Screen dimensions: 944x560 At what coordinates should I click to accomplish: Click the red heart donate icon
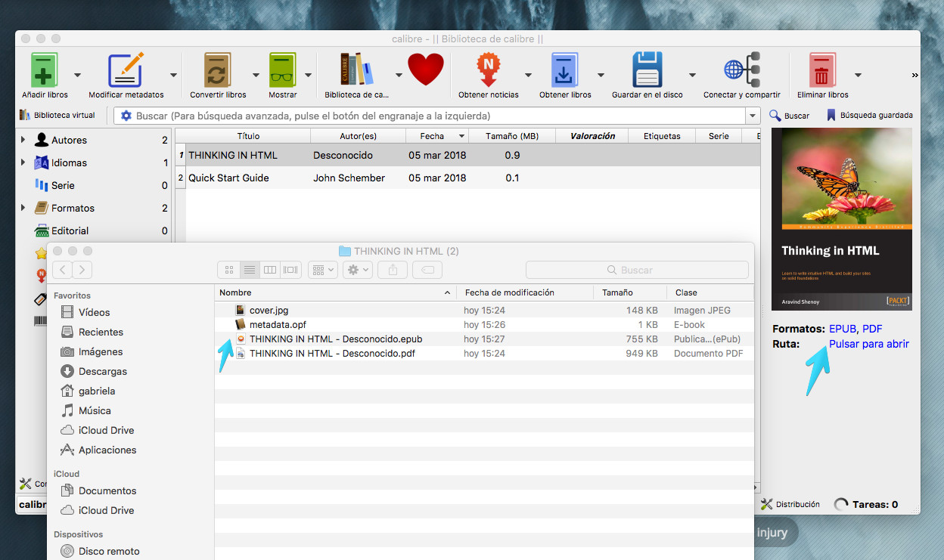pos(426,70)
